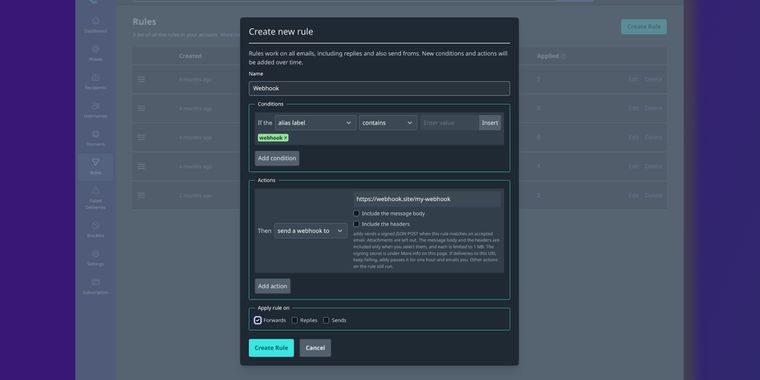
Task: Click the webhook help text paragraph
Action: coord(427,250)
